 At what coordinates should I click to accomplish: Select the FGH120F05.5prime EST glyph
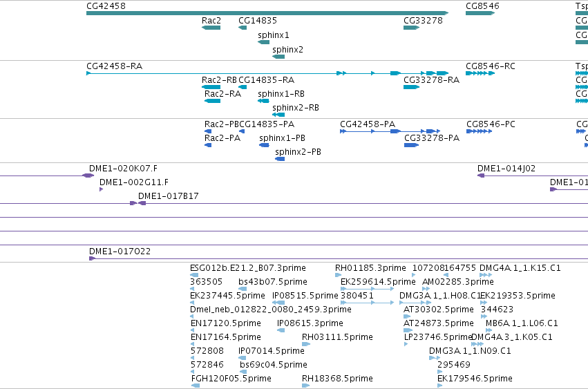[x=196, y=386]
